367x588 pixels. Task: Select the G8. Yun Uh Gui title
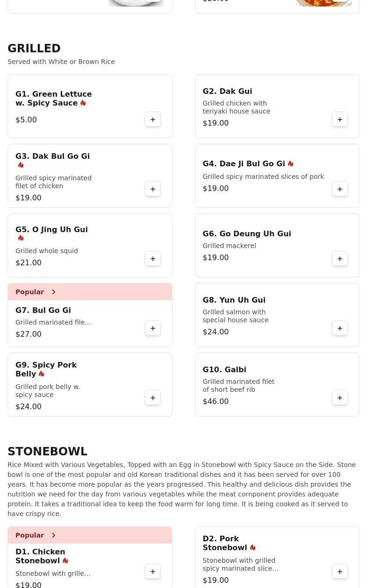coord(234,300)
